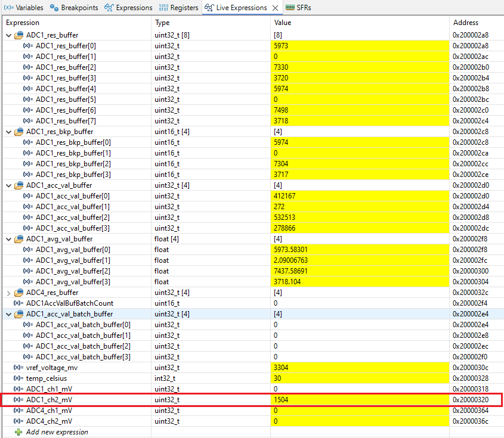This screenshot has height=438, width=504.
Task: Click the Value column header
Action: coord(360,23)
